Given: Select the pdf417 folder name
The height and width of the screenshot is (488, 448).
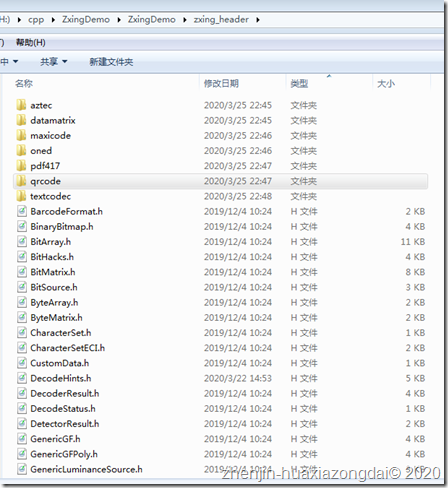Looking at the screenshot, I should point(45,166).
